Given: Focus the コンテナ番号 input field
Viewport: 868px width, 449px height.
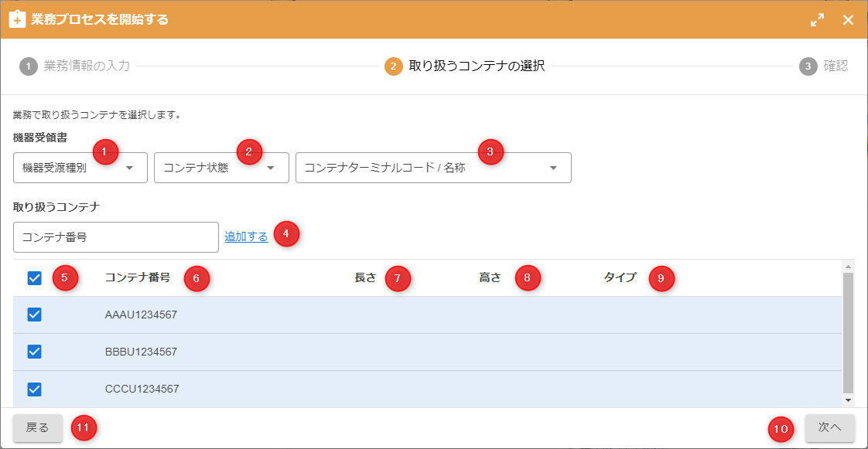Looking at the screenshot, I should (x=116, y=237).
